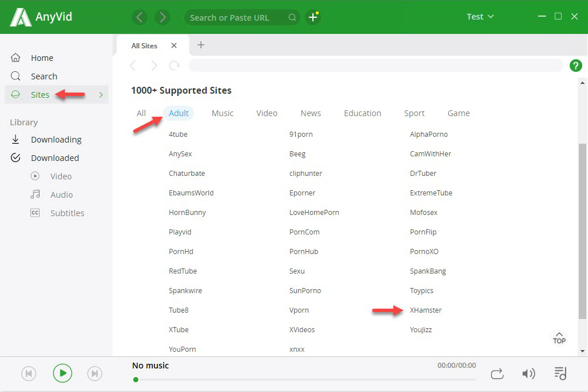This screenshot has height=392, width=588.
Task: Click the scrollbar down arrow
Action: click(582, 351)
